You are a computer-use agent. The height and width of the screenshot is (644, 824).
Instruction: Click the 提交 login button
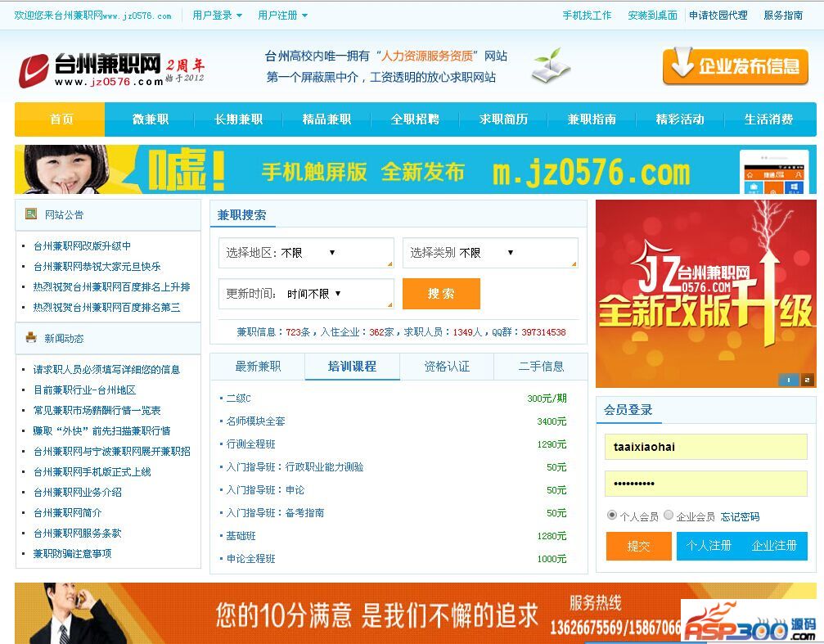pos(638,547)
